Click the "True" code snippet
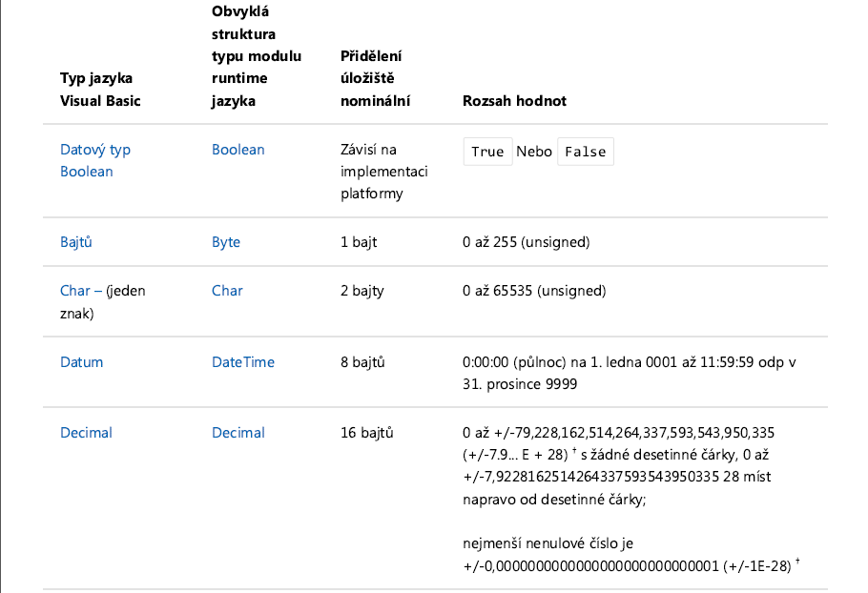Screen dimensions: 868x593 point(487,152)
